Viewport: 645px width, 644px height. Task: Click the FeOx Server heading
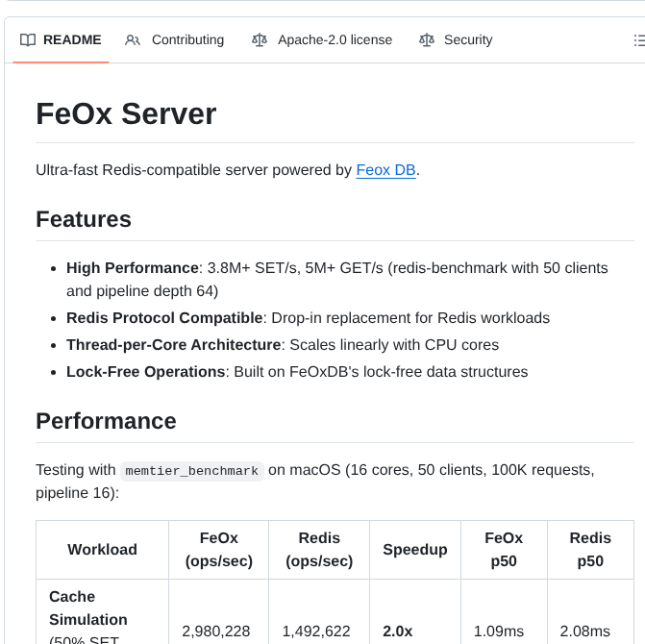tap(126, 113)
